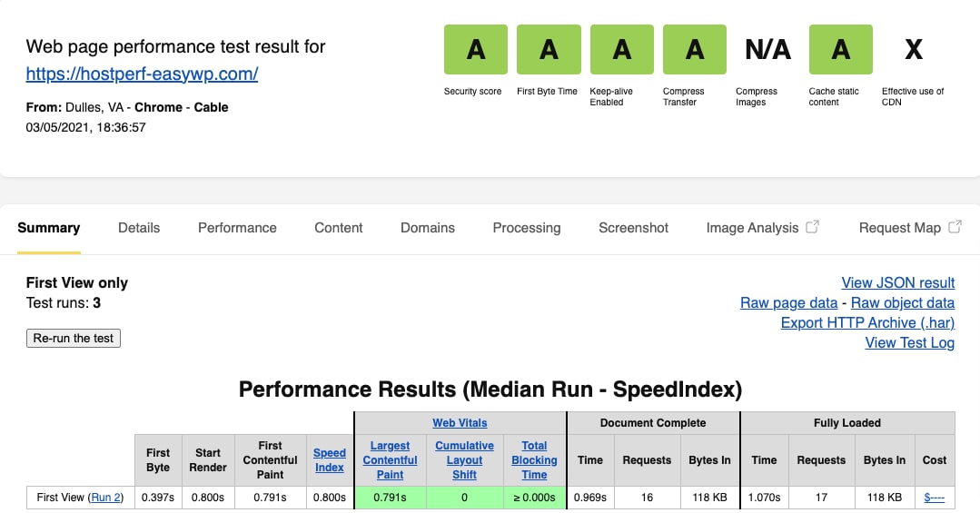Open Image Analysis external link tab

coord(762,227)
